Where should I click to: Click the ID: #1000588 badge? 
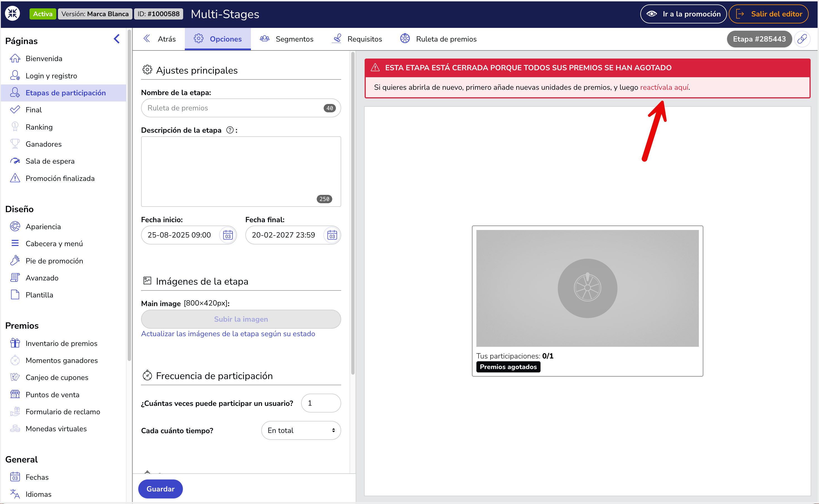pyautogui.click(x=158, y=14)
